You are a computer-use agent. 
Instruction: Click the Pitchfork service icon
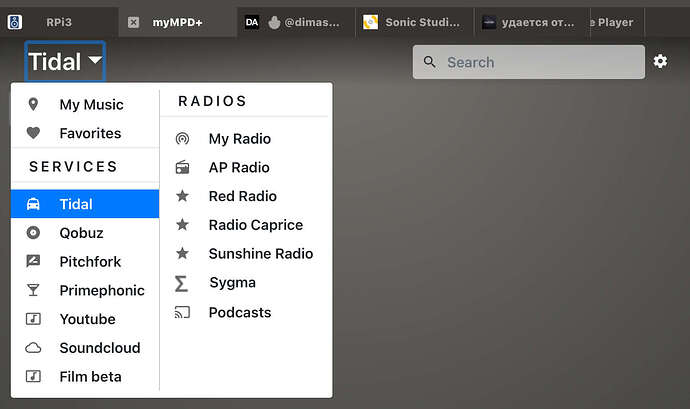tap(33, 261)
